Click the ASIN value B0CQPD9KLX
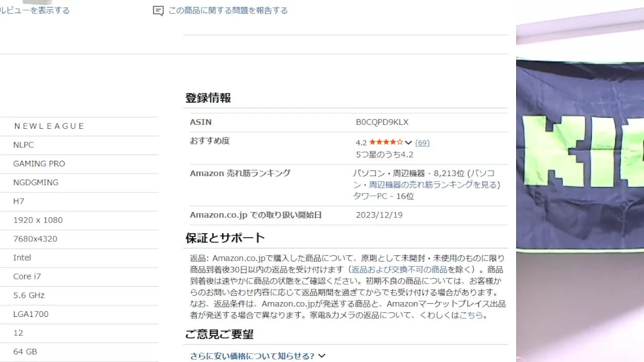Image resolution: width=644 pixels, height=362 pixels. click(382, 122)
